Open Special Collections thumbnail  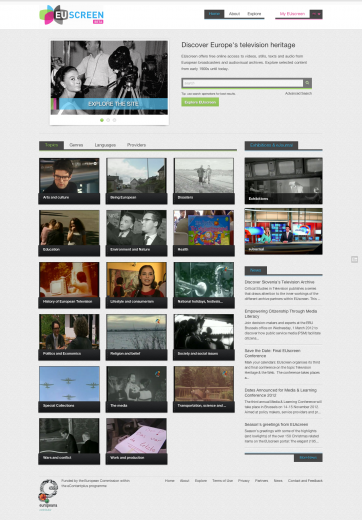pyautogui.click(x=69, y=389)
